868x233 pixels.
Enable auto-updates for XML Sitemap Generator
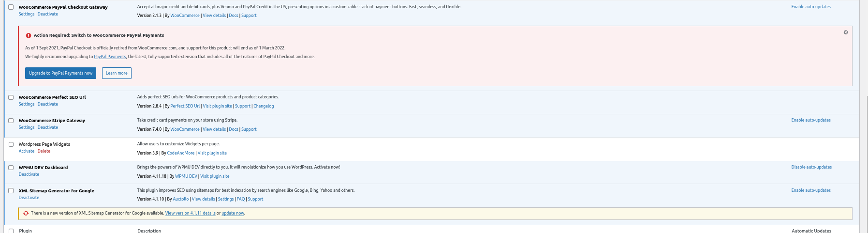click(x=811, y=190)
